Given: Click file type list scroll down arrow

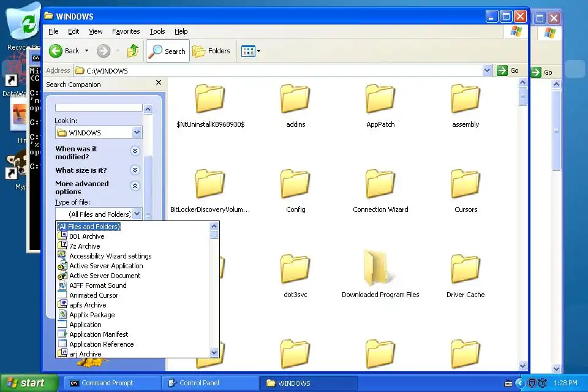Looking at the screenshot, I should coord(214,353).
